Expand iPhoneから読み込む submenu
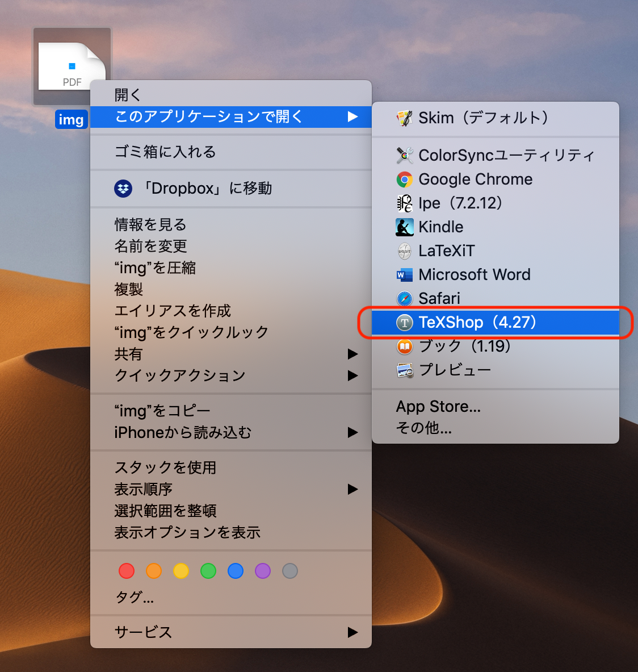The image size is (638, 672). click(231, 432)
